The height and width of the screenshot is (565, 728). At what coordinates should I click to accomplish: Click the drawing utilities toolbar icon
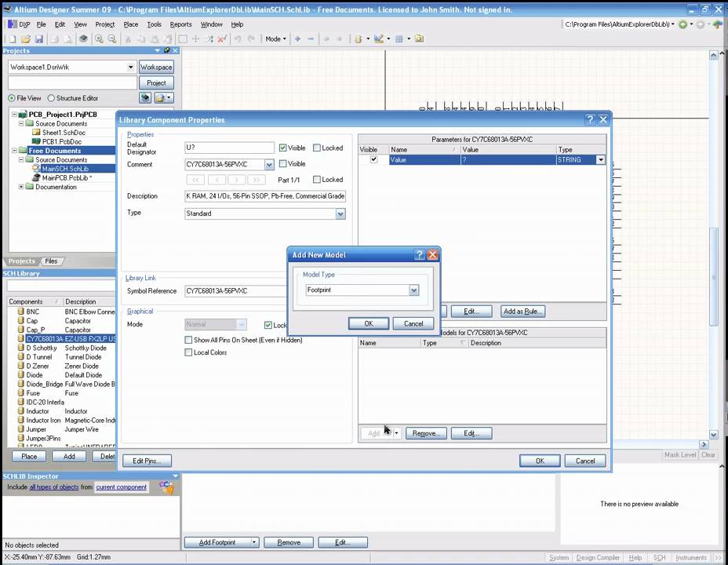point(379,39)
